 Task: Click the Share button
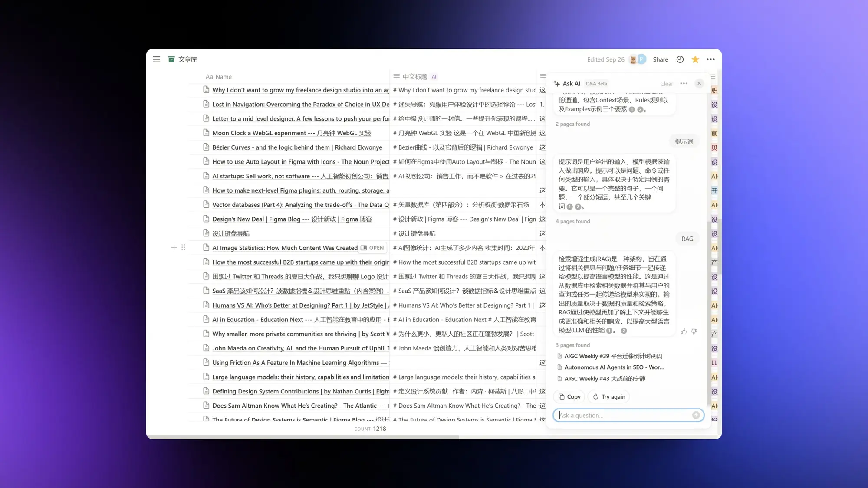point(660,59)
